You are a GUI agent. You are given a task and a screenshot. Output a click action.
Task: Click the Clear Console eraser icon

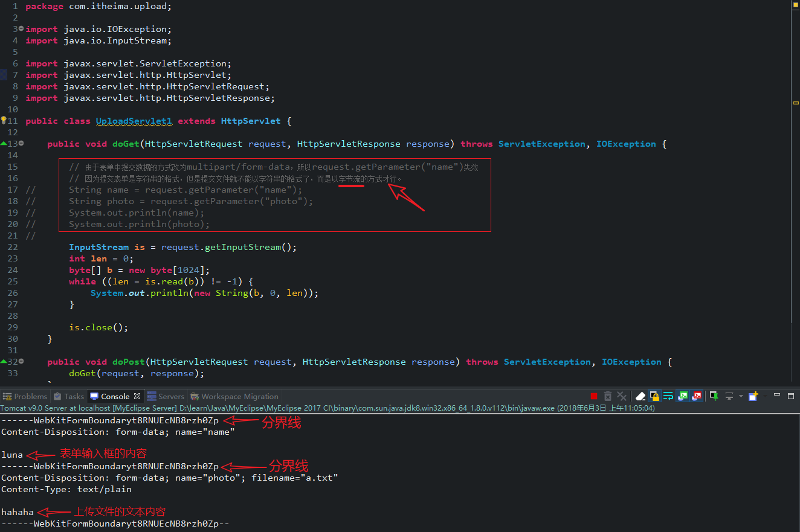coord(640,396)
